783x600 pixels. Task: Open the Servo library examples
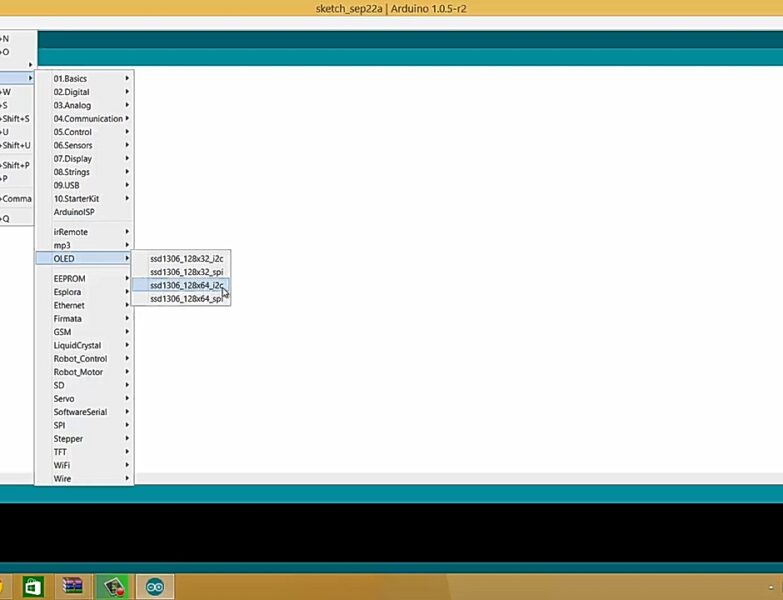[x=84, y=399]
